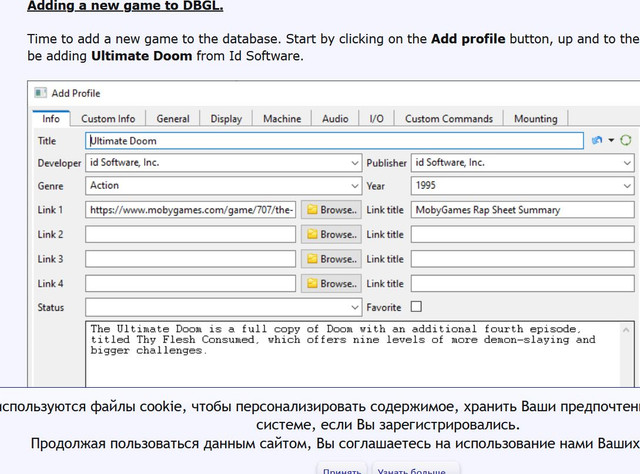Click the empty Link 3 field
The height and width of the screenshot is (474, 640).
(x=191, y=259)
